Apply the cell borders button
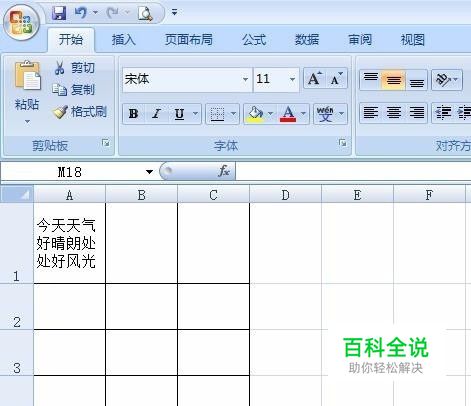471x406 pixels. 217,114
